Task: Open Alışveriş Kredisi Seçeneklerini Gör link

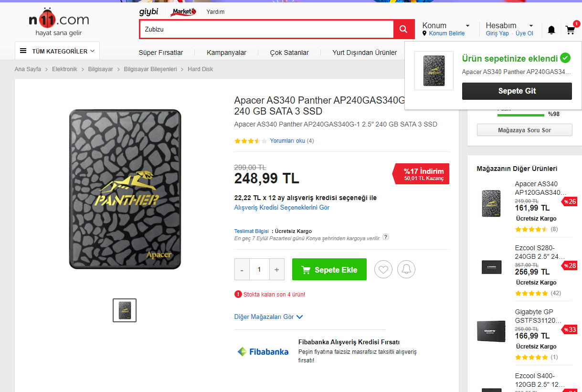Action: point(282,208)
